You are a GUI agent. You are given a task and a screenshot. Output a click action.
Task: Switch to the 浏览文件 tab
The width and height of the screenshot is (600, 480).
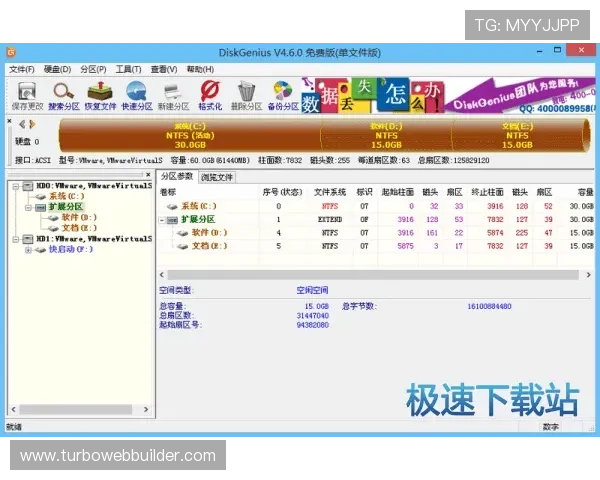217,177
